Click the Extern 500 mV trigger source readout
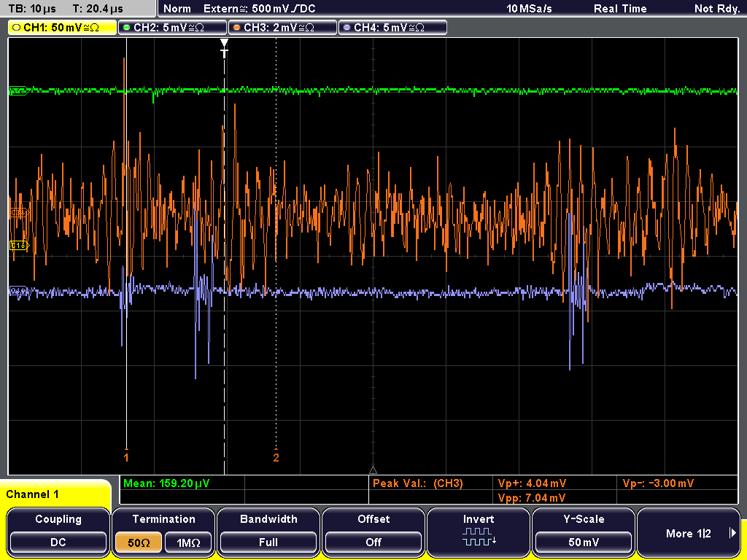Screen dimensions: 747x560 tap(260, 9)
